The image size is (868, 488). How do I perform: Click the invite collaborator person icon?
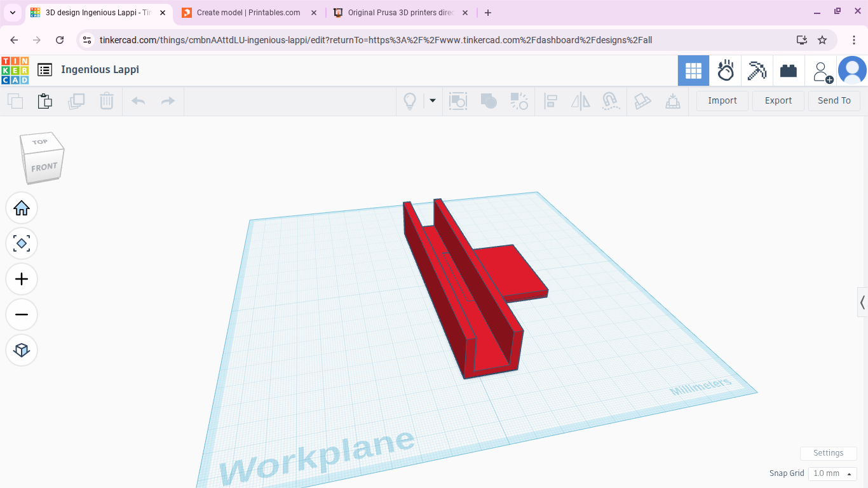click(823, 71)
